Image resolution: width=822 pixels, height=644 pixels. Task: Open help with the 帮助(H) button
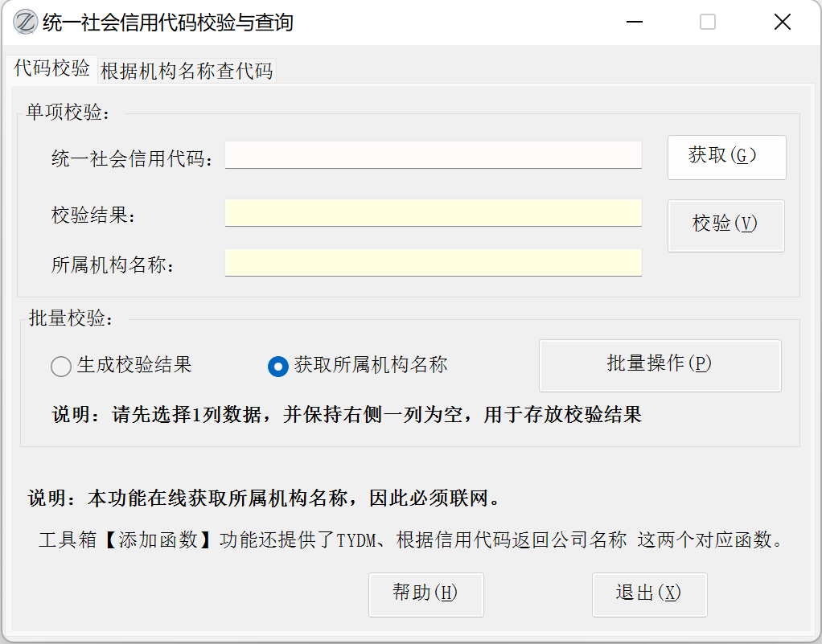425,594
